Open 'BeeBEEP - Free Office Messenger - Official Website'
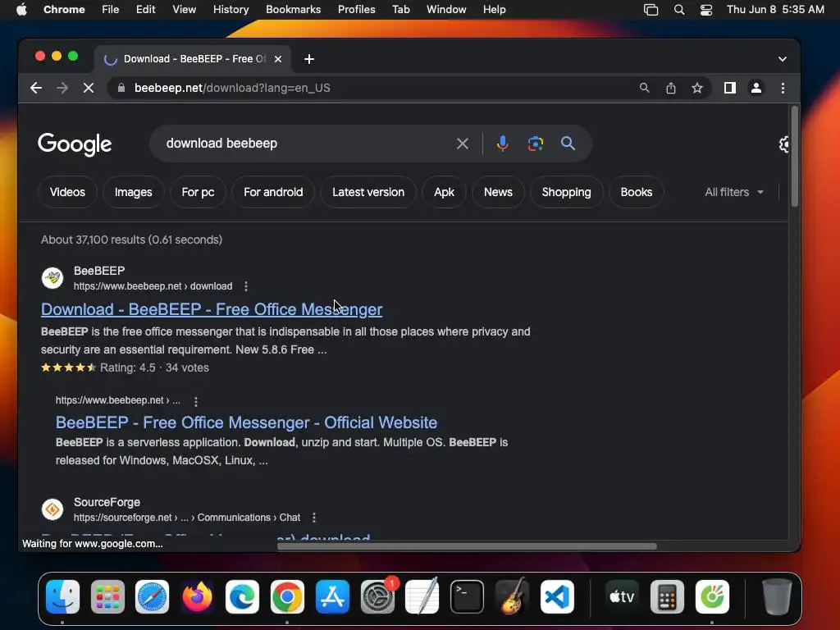 pyautogui.click(x=246, y=422)
